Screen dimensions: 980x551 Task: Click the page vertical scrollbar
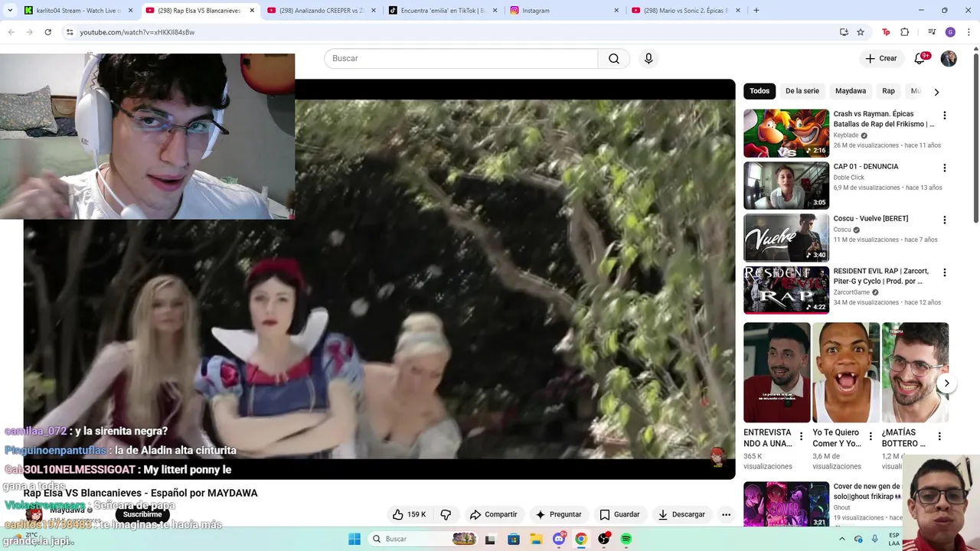point(975,138)
